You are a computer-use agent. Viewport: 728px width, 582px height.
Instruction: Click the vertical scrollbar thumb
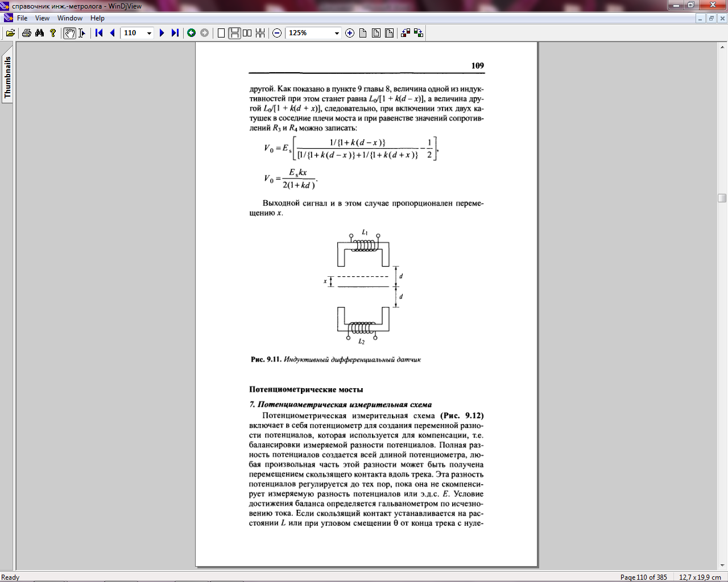(x=722, y=198)
